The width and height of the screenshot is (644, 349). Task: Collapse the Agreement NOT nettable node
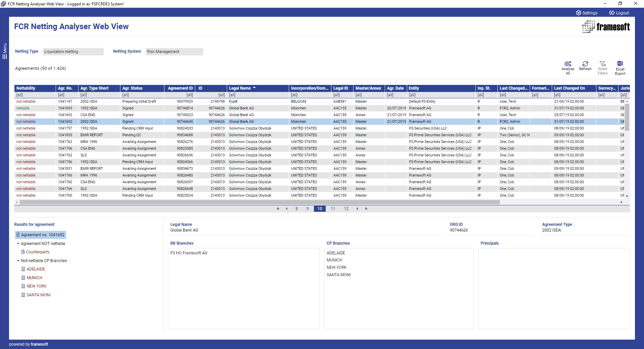pos(18,244)
